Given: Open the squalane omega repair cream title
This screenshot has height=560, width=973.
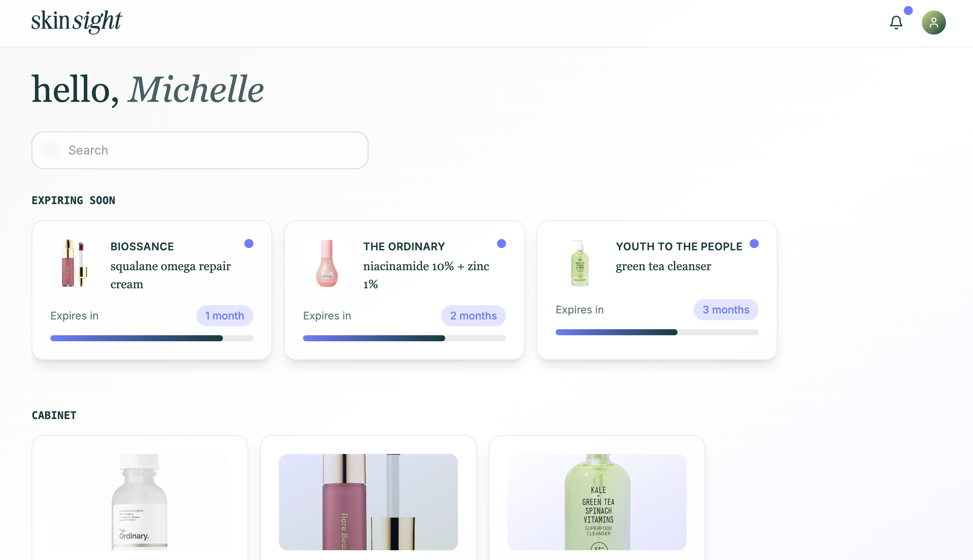Looking at the screenshot, I should tap(170, 275).
